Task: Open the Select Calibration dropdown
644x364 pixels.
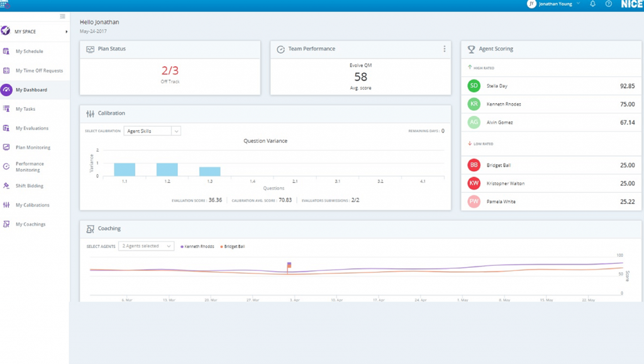Action: 151,130
